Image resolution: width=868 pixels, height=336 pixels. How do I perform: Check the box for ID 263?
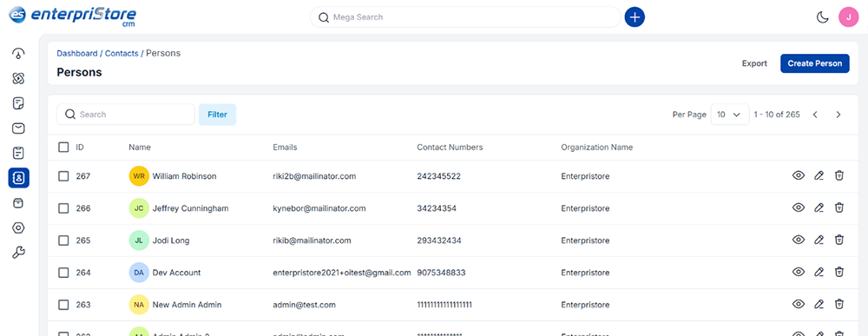[63, 305]
